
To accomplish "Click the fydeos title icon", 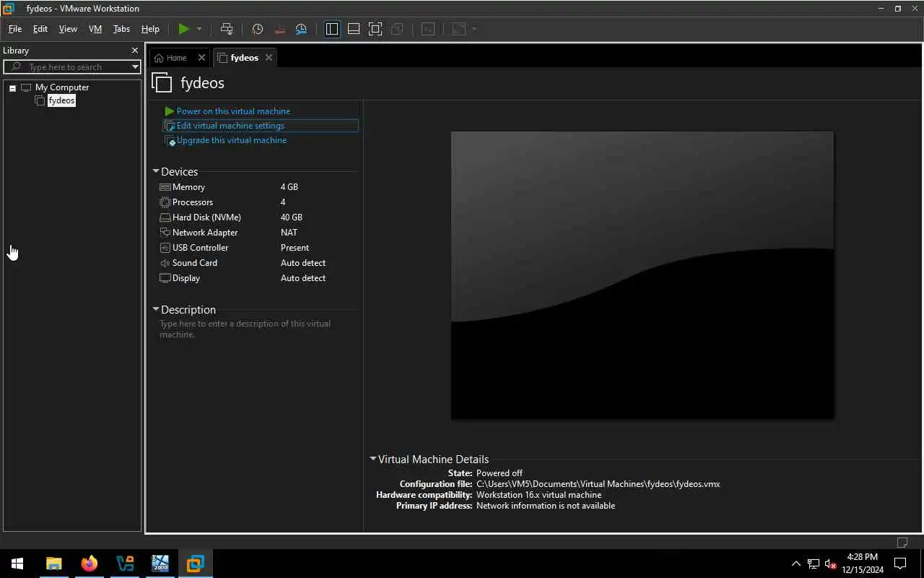I will (x=162, y=82).
